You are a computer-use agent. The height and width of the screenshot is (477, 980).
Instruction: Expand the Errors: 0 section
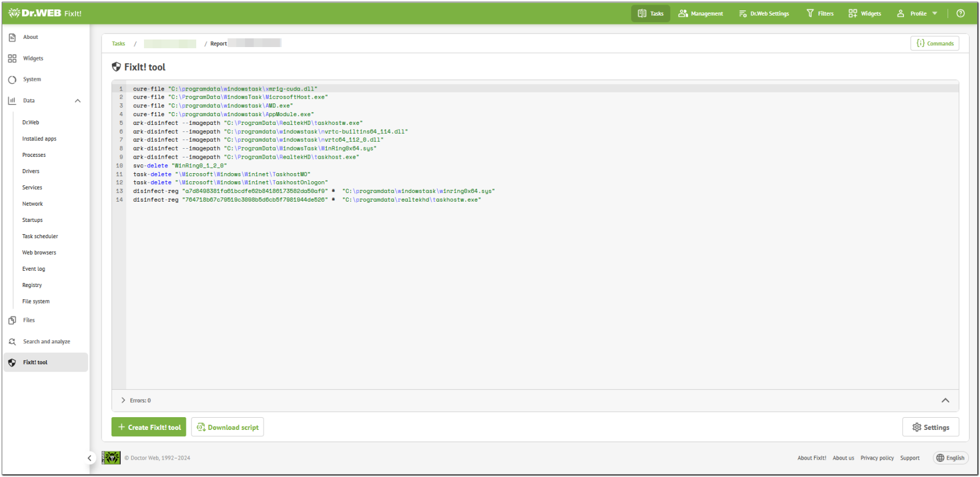[x=136, y=400]
